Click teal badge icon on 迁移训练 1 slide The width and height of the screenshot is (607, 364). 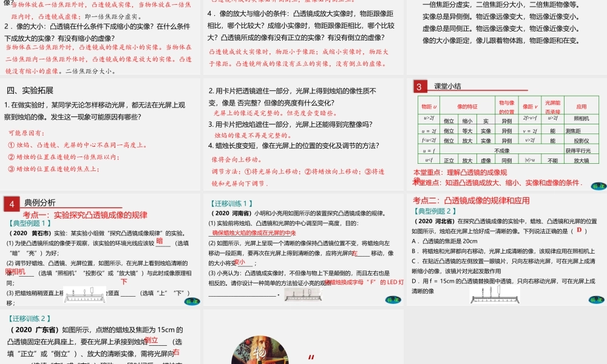[393, 300]
